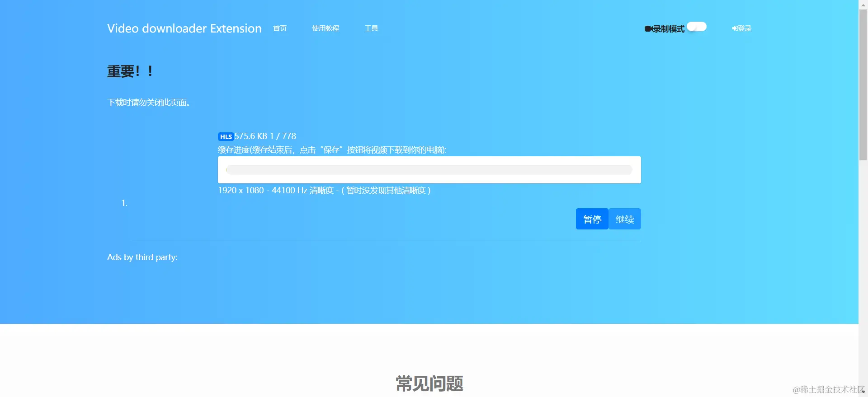The width and height of the screenshot is (868, 397).
Task: Click the scrollbar down arrow
Action: (863, 392)
